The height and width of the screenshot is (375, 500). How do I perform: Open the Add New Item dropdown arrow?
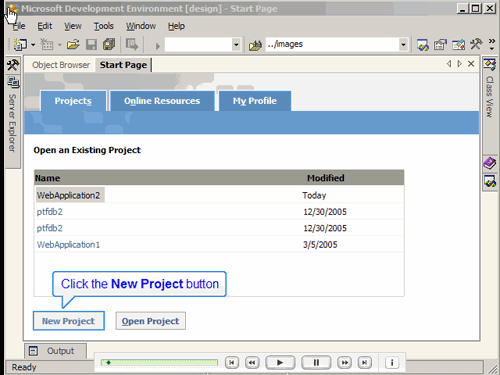pyautogui.click(x=59, y=44)
